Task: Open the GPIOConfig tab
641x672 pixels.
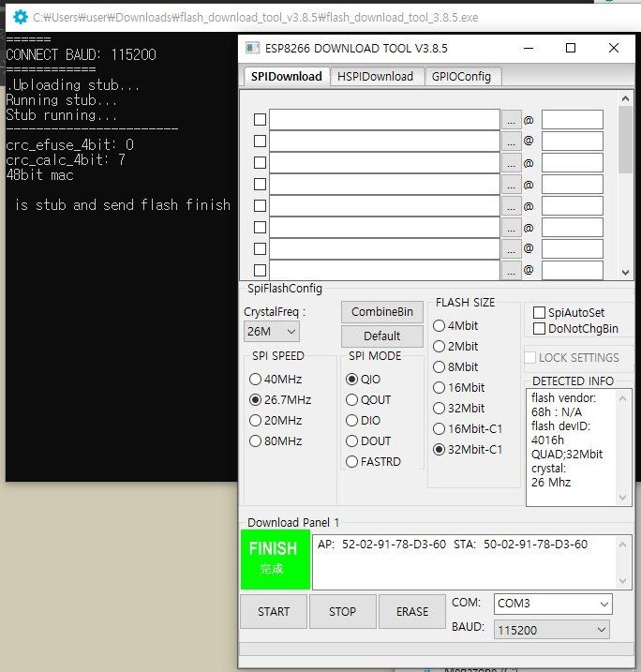Action: point(461,77)
